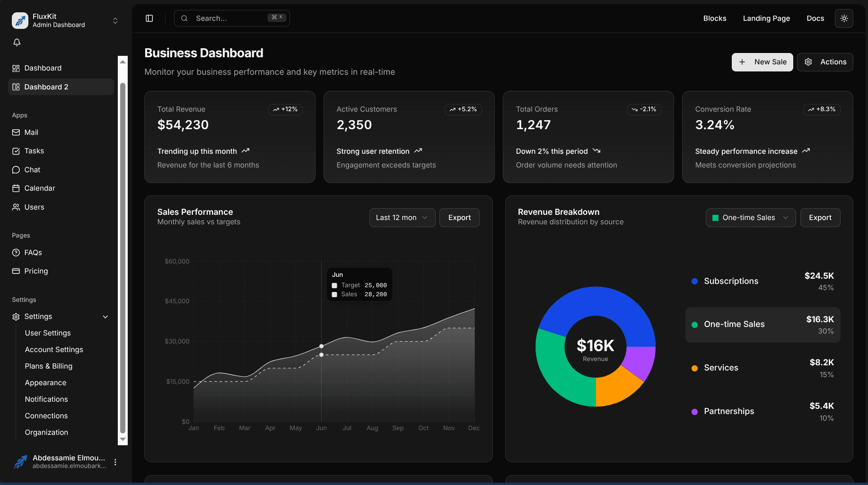This screenshot has height=485, width=868.
Task: Select the Tasks icon in sidebar
Action: tap(17, 151)
